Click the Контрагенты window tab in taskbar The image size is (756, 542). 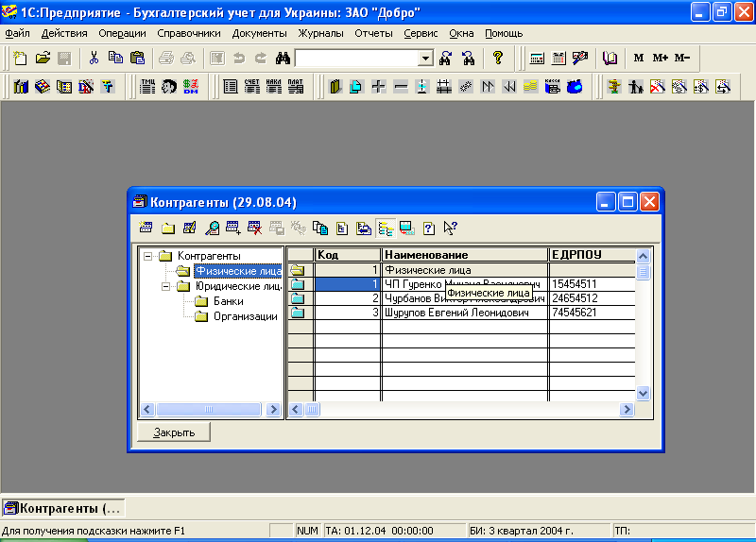pyautogui.click(x=63, y=508)
